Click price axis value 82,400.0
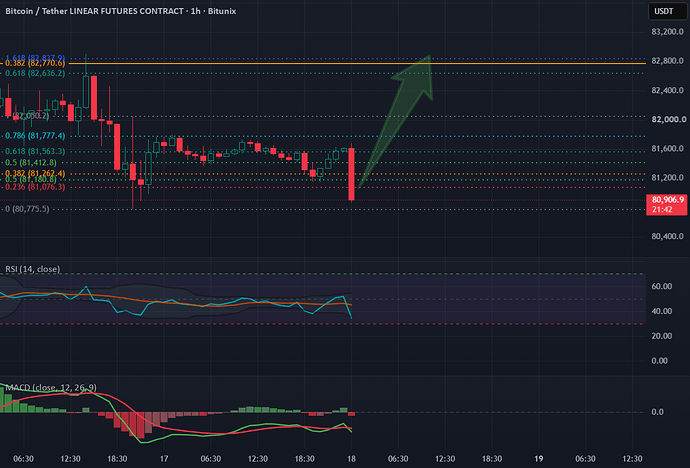 [x=667, y=90]
